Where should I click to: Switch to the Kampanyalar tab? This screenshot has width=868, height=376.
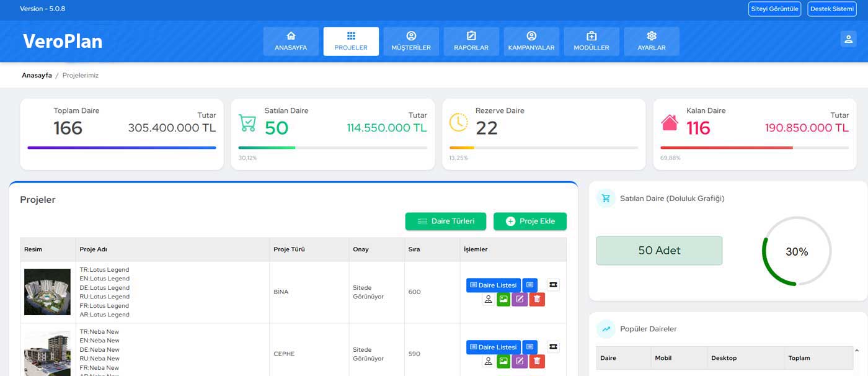pyautogui.click(x=531, y=42)
